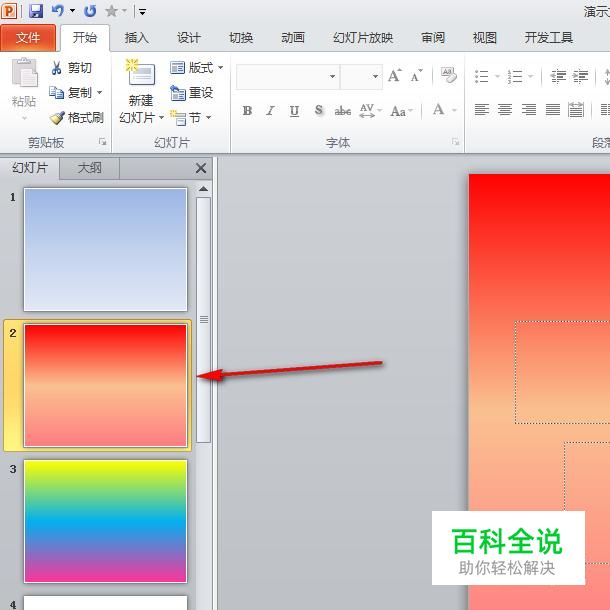Open Font dialog launcher in 字体 group
Screen dimensions: 610x610
(x=456, y=142)
